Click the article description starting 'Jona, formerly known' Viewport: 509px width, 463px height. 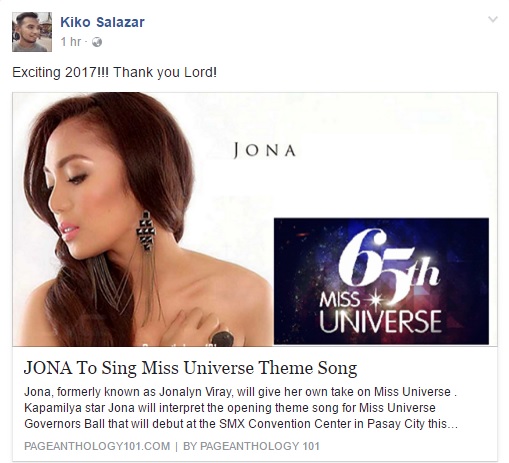click(241, 408)
